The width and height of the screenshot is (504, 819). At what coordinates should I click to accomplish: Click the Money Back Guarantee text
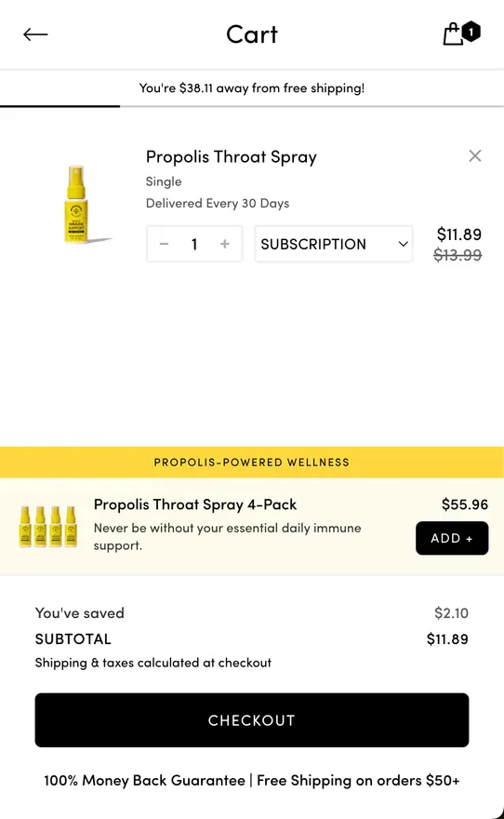click(x=144, y=780)
